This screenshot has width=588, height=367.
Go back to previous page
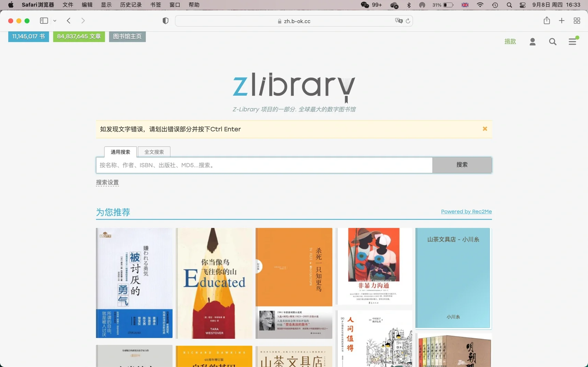(x=69, y=21)
